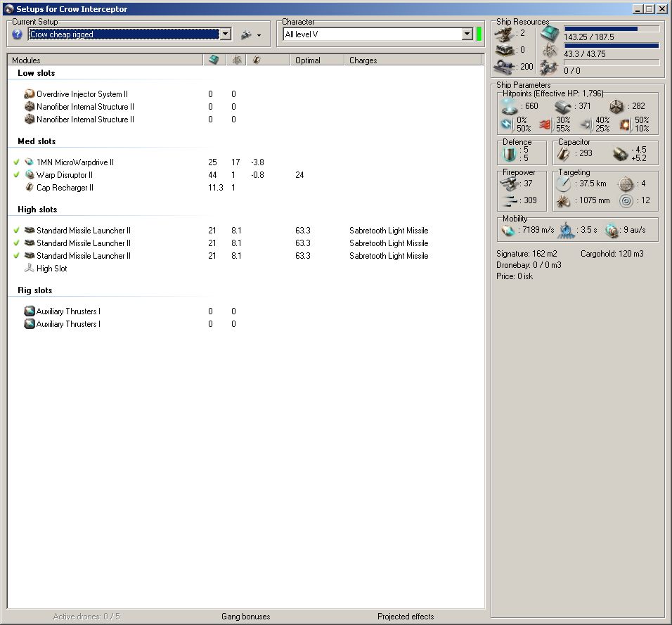Toggle Warp Disruptor II active checkmark
The width and height of the screenshot is (672, 625).
(16, 175)
